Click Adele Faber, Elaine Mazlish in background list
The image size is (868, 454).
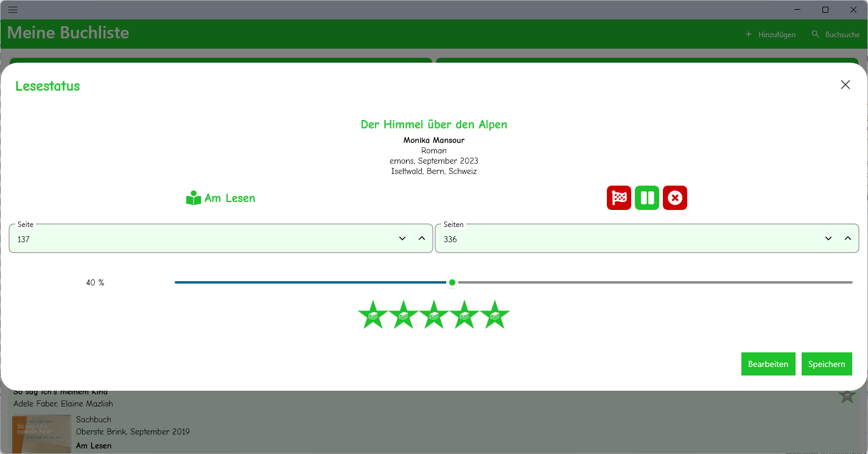63,403
